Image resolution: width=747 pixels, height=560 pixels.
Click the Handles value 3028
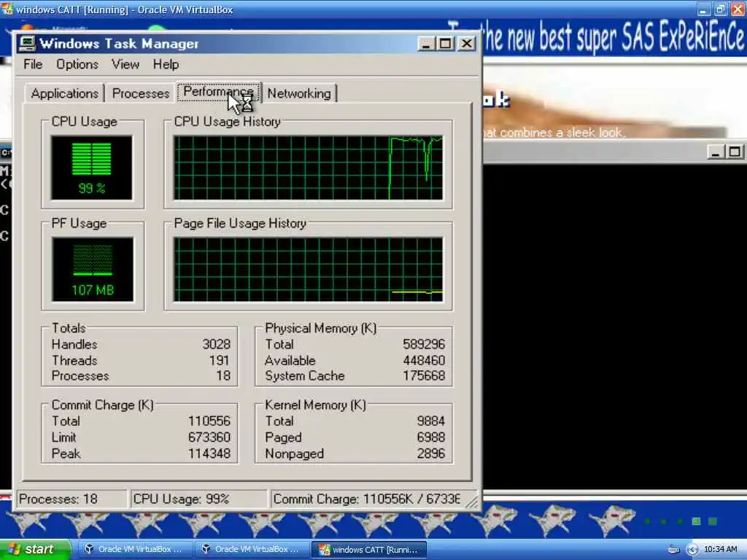tap(216, 344)
